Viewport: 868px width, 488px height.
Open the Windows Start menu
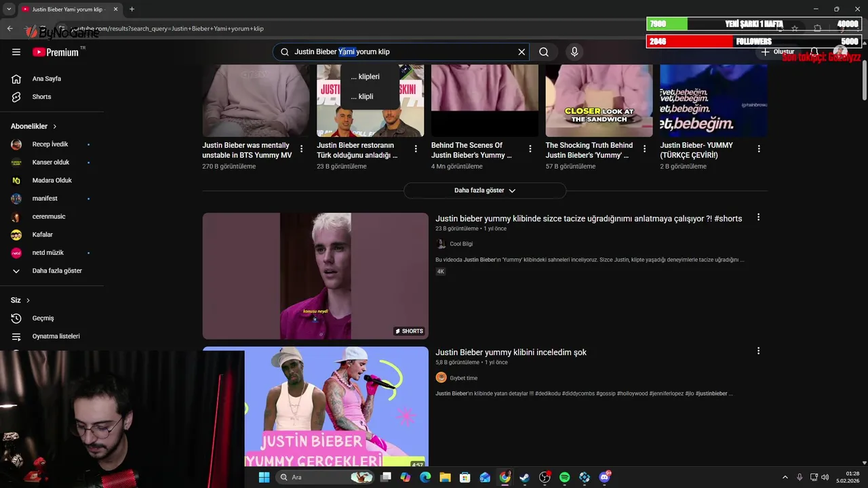point(264,477)
